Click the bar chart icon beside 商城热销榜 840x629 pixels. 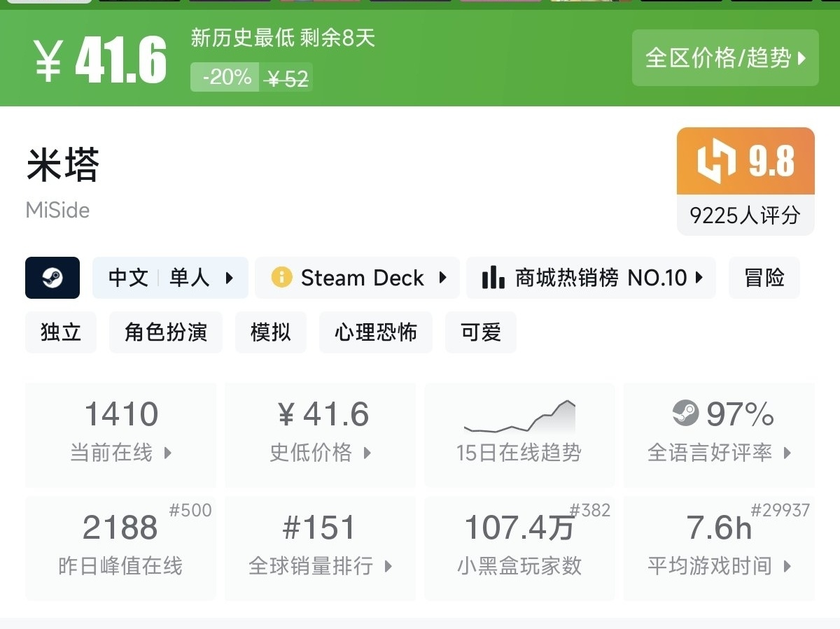point(493,278)
